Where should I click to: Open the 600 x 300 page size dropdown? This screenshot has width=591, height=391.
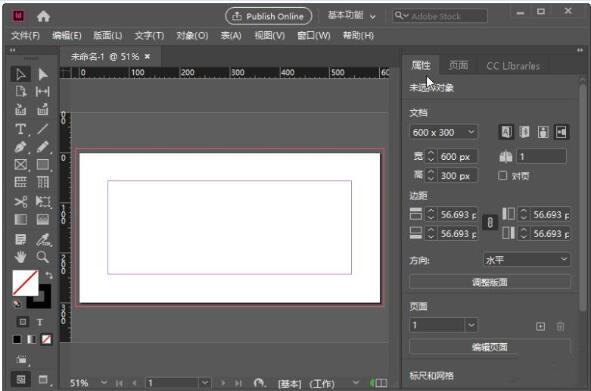[x=444, y=132]
